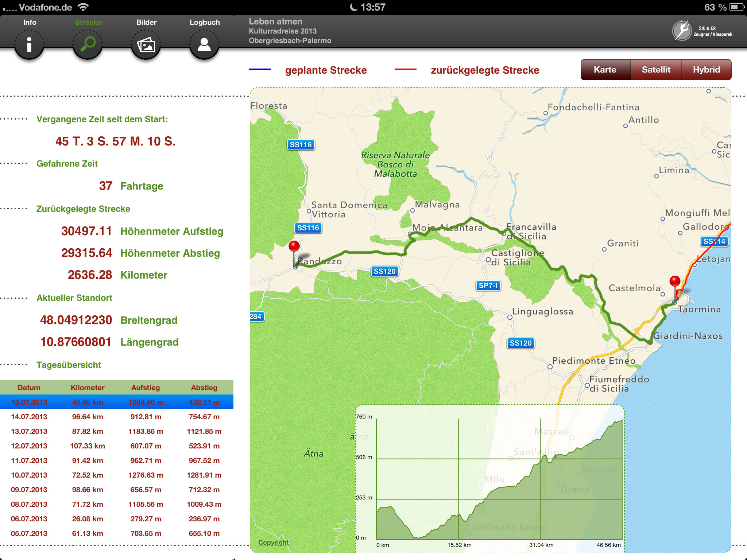Tap the red pin at Taormina
This screenshot has height=560, width=747.
(x=675, y=281)
